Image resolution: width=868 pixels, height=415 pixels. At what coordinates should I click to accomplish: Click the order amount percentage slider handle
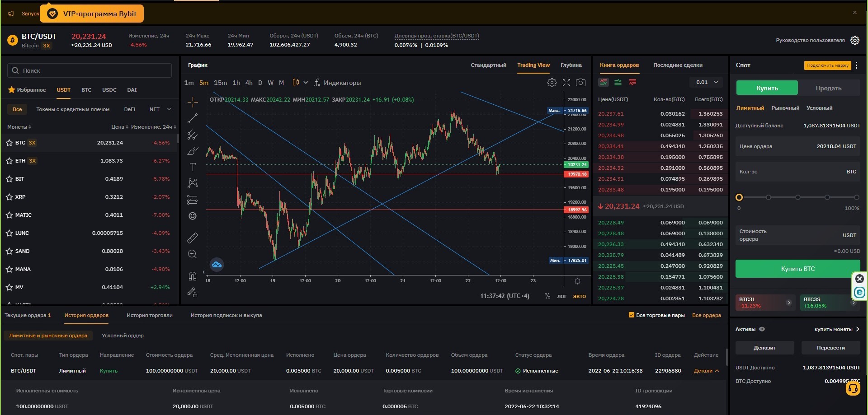pyautogui.click(x=739, y=197)
